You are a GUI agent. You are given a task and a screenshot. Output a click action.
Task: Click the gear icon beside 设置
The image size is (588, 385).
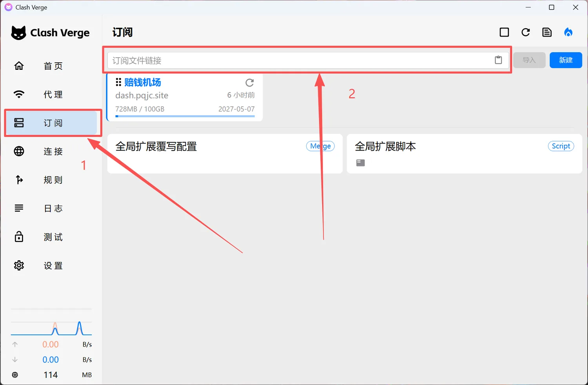[19, 265]
